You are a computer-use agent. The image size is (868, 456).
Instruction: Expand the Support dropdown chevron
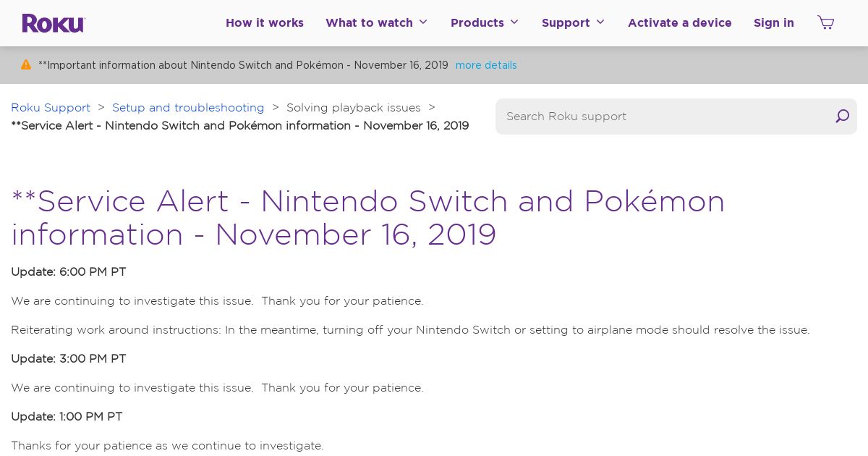[x=600, y=22]
